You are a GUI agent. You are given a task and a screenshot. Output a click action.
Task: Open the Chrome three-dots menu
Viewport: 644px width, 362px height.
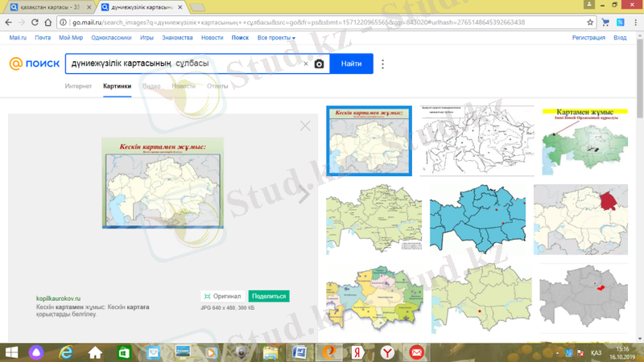point(636,23)
